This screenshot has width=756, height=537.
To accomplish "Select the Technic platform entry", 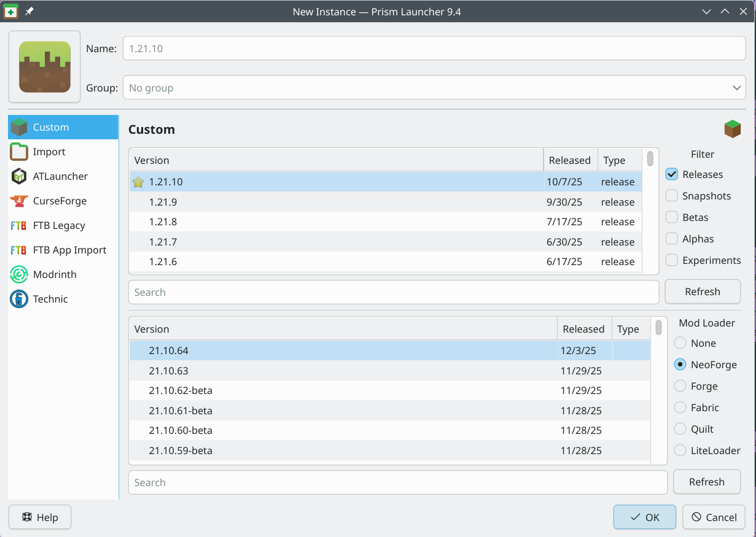I will [x=50, y=299].
